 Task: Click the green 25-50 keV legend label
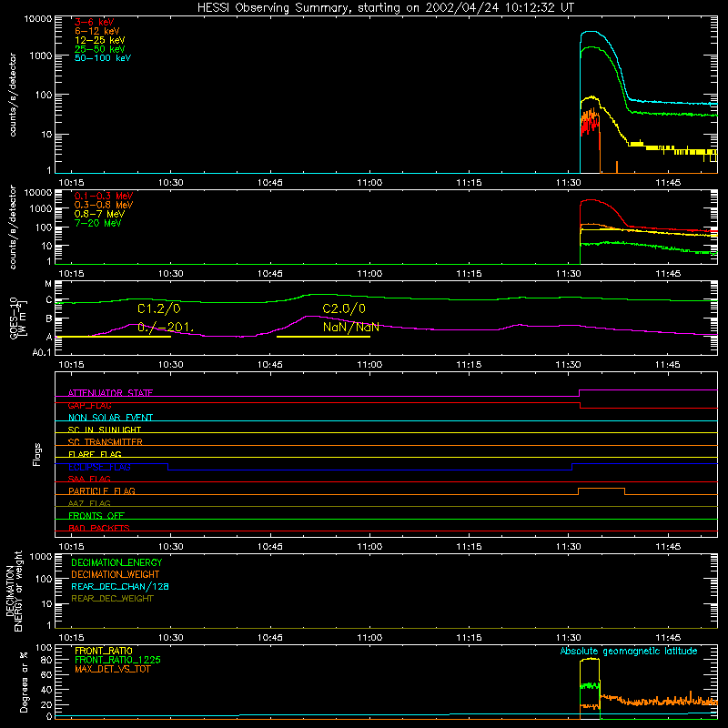(100, 49)
